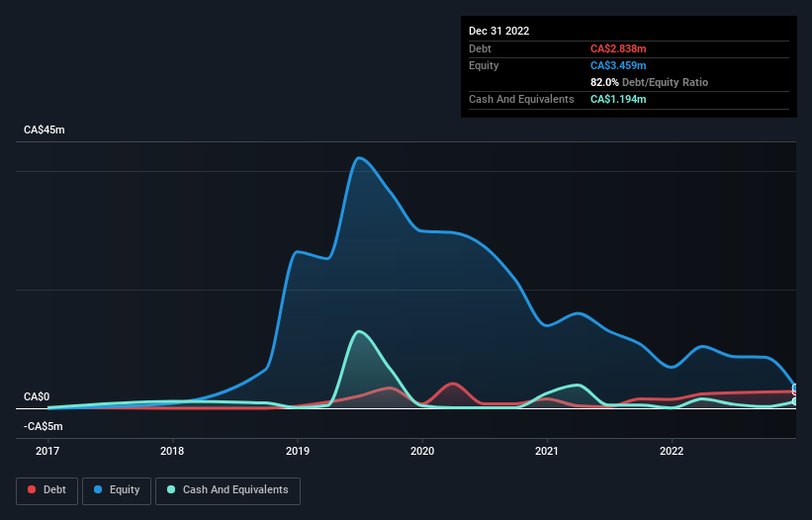Click the teal Cash And Equivalents legend dot
The height and width of the screenshot is (520, 812).
[x=171, y=489]
